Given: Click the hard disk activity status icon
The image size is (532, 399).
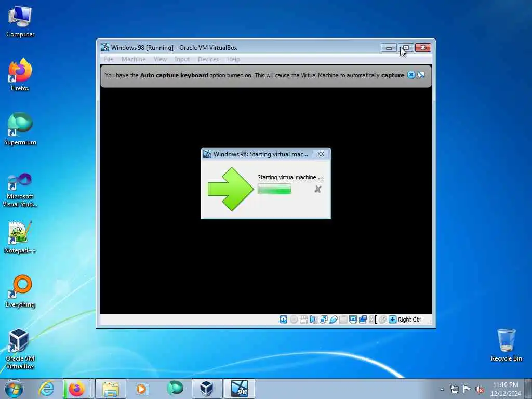Looking at the screenshot, I should pyautogui.click(x=283, y=320).
